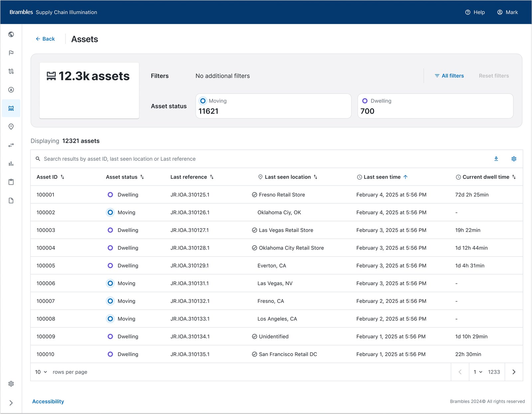The image size is (532, 414).
Task: Open the compass navigation icon in sidebar
Action: pyautogui.click(x=11, y=90)
